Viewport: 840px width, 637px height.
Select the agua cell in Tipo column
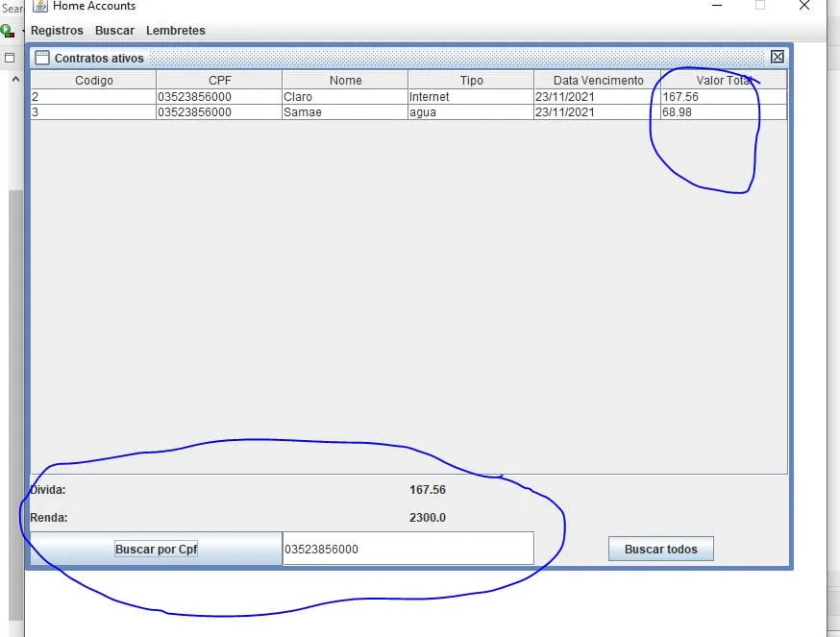tap(471, 112)
